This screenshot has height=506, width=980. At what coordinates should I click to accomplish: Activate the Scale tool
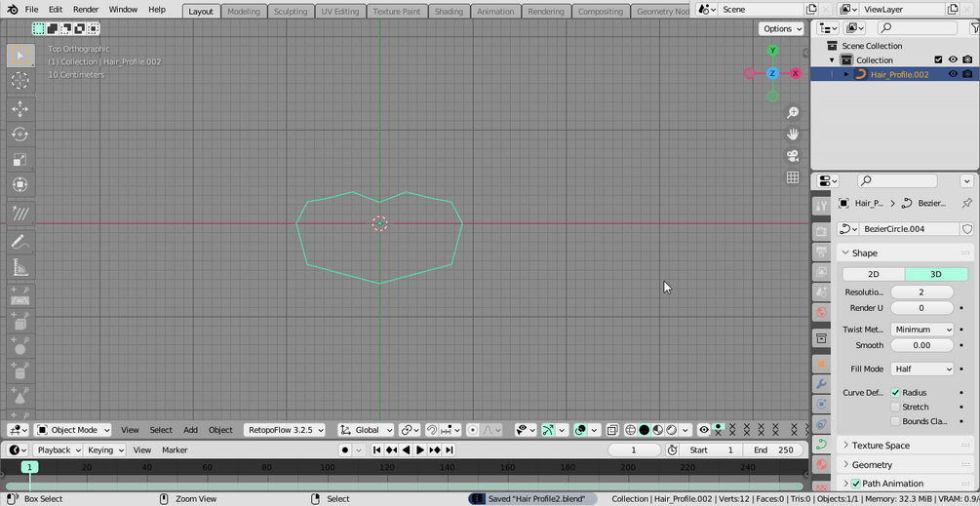(20, 159)
